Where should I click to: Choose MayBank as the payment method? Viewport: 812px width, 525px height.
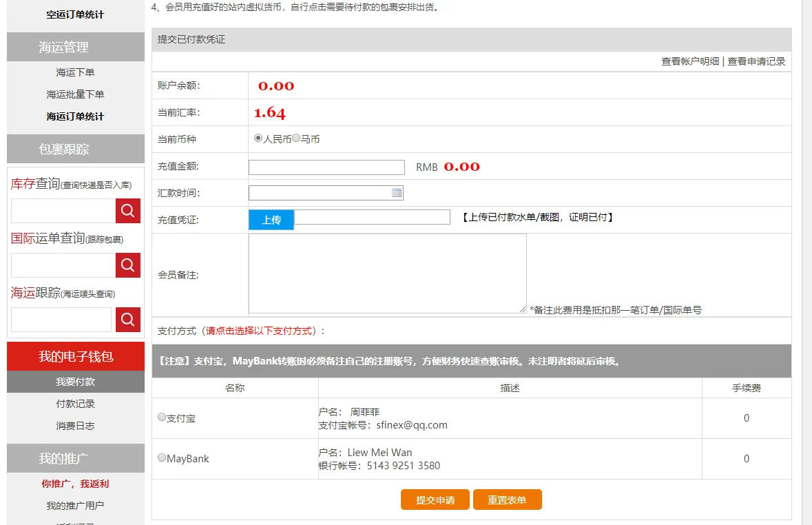pyautogui.click(x=161, y=457)
